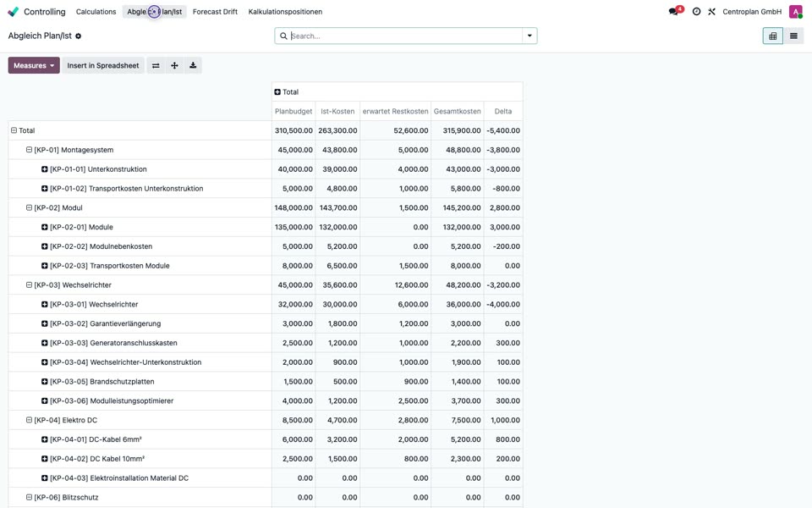Click Total Planbudget cell 310,500.00
The height and width of the screenshot is (508, 812).
(294, 130)
